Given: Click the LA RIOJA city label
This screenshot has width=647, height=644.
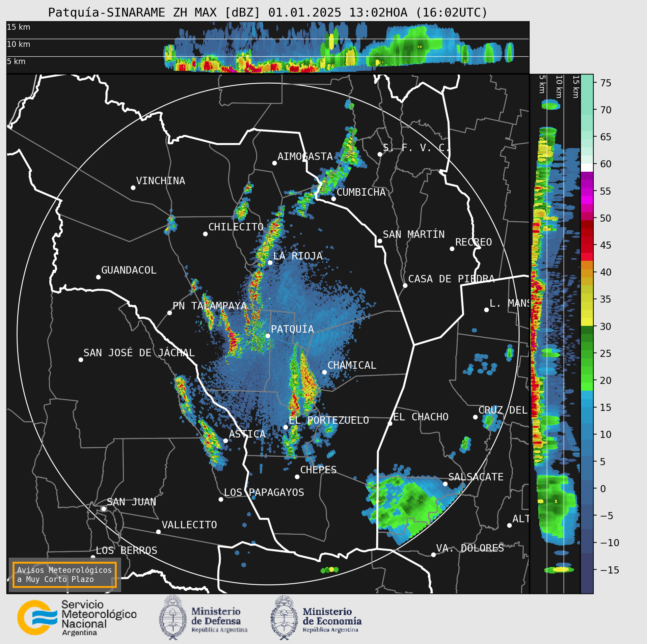Looking at the screenshot, I should (298, 256).
